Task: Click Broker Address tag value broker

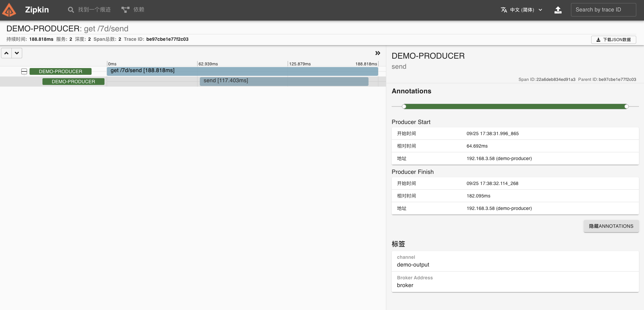Action: pyautogui.click(x=405, y=285)
